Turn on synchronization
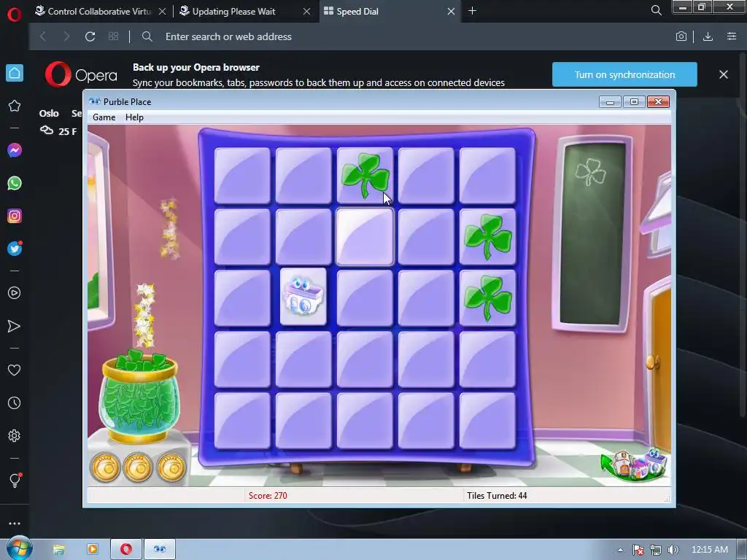747x560 pixels. tap(624, 75)
